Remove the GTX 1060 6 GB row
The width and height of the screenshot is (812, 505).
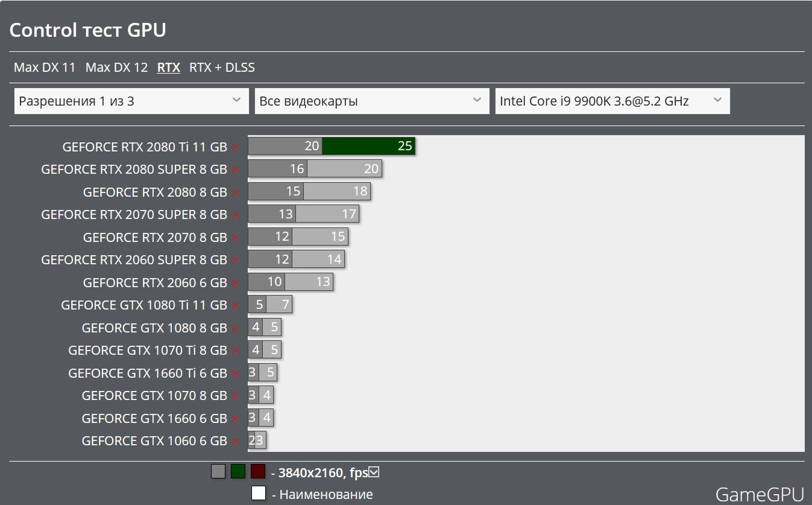[x=235, y=441]
